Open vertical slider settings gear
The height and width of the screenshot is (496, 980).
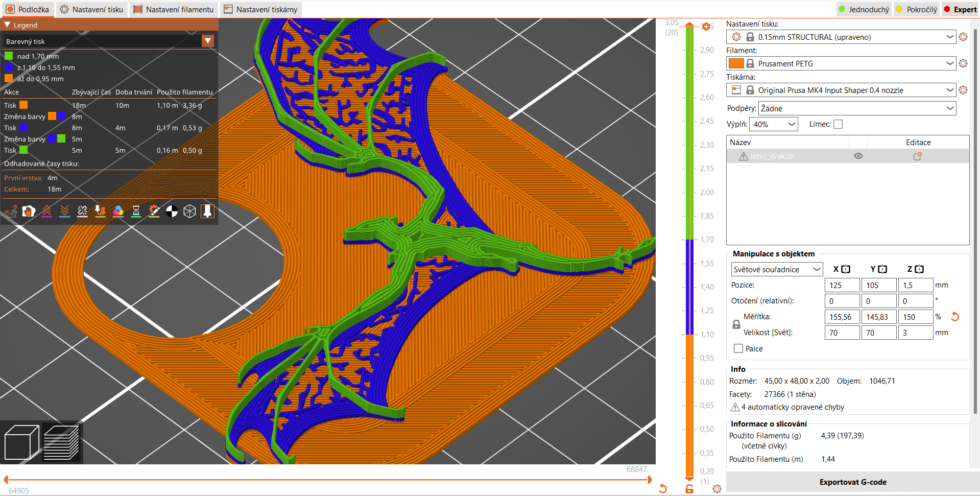click(717, 489)
